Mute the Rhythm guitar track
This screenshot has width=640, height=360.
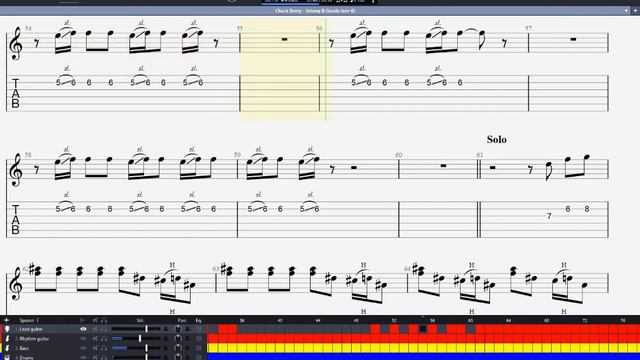point(95,338)
